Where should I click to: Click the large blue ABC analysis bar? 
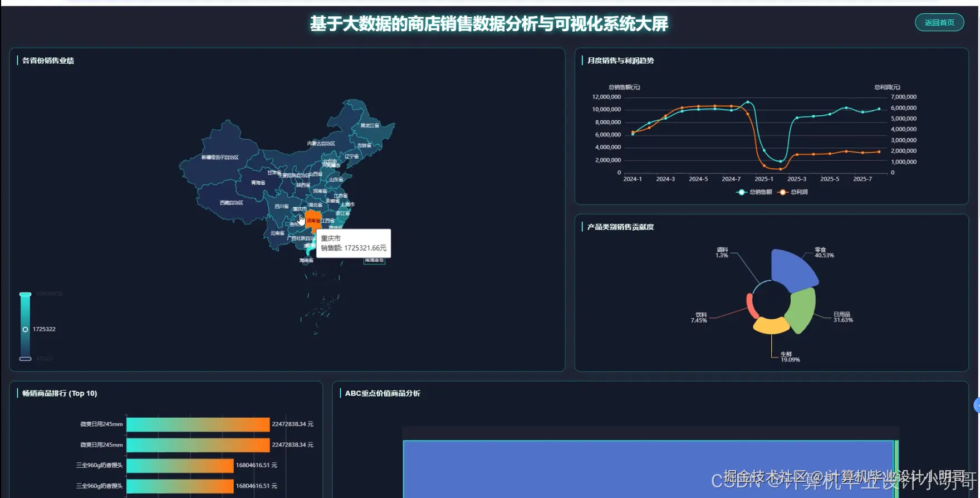point(648,469)
